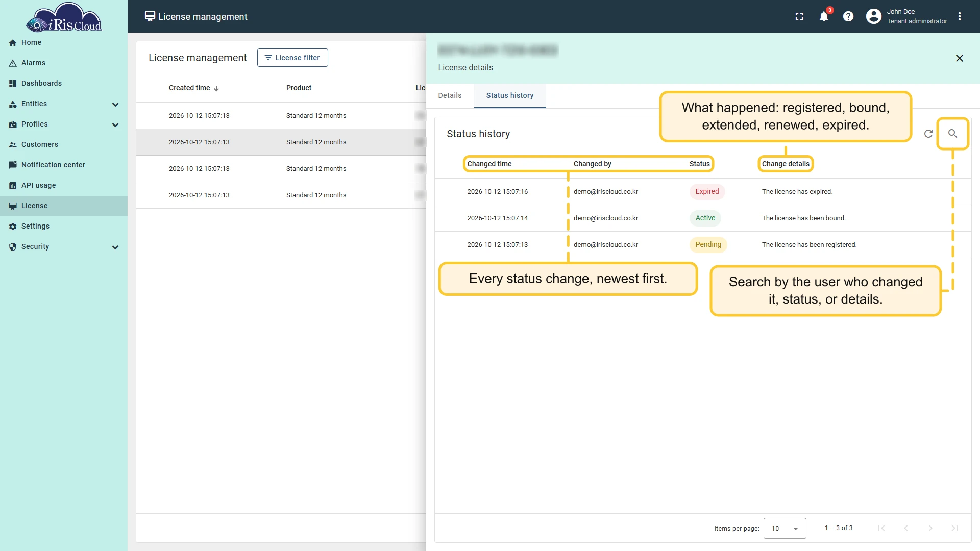Go to previous page of status history
The height and width of the screenshot is (551, 980).
point(905,528)
